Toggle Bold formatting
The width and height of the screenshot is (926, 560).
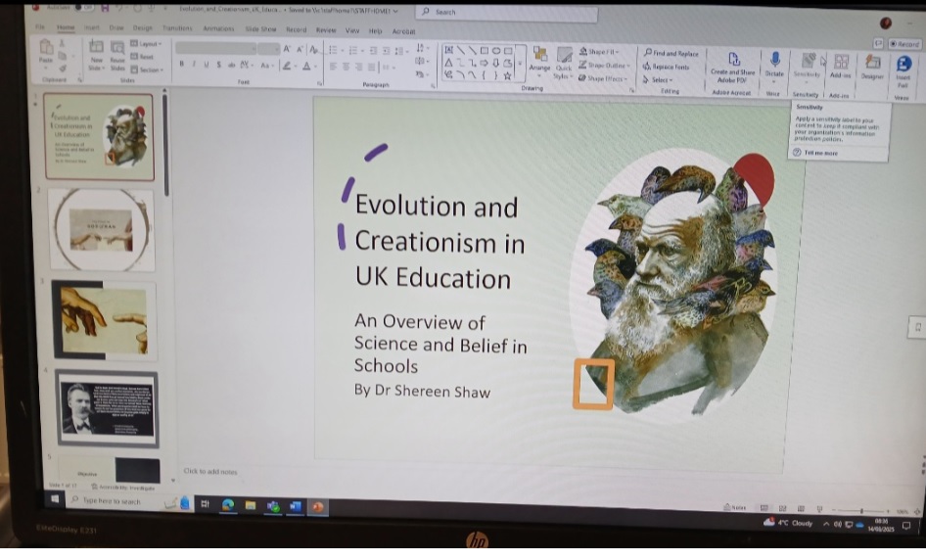[182, 65]
